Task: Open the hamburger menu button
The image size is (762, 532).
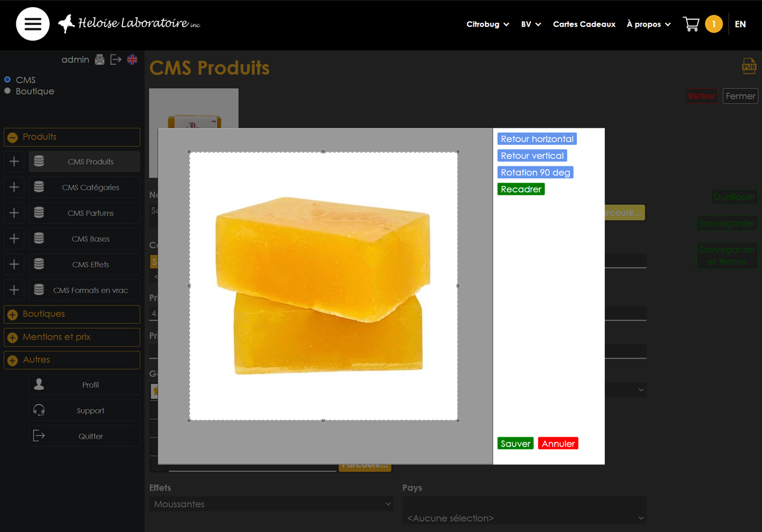Action: [x=33, y=24]
